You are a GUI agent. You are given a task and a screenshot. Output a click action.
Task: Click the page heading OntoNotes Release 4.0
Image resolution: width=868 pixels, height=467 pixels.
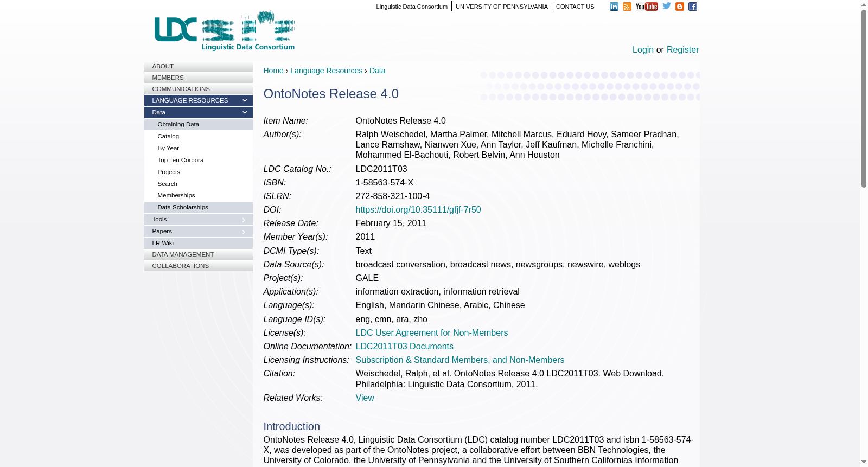331,94
